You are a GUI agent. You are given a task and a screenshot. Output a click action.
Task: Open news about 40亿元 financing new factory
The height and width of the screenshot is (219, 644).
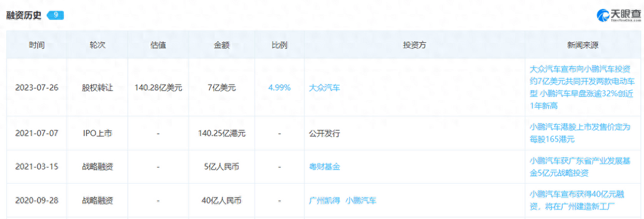pos(580,201)
